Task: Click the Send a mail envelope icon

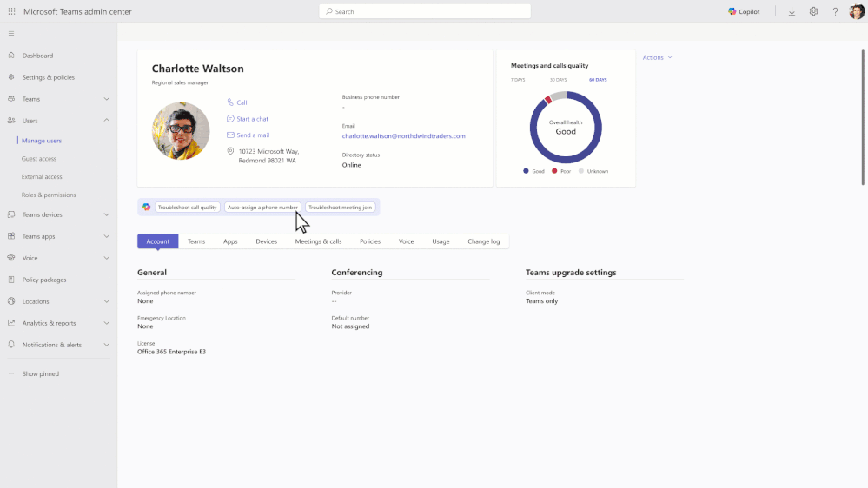Action: 230,135
